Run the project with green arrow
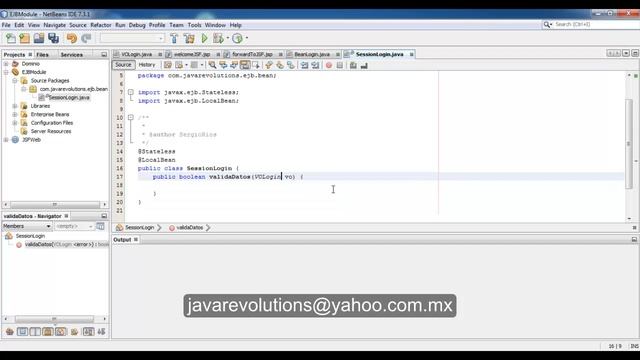 pos(204,38)
